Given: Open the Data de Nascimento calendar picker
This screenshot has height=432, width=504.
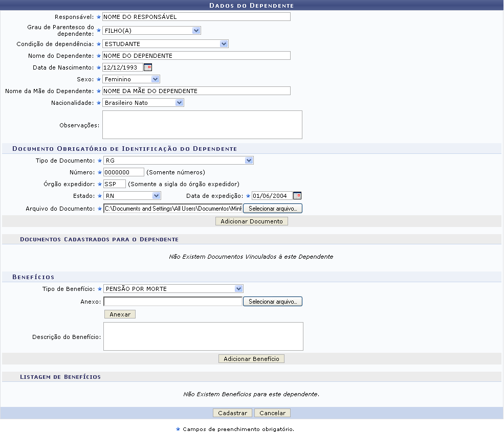Looking at the screenshot, I should click(x=147, y=67).
